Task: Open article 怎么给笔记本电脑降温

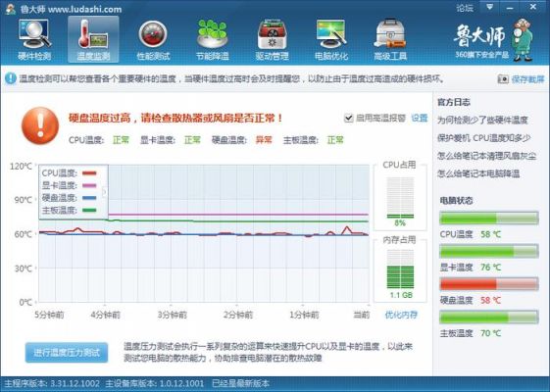Action: (478, 173)
